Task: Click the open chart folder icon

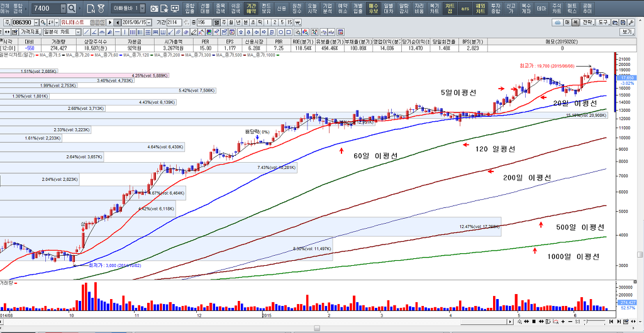Action: (x=615, y=23)
